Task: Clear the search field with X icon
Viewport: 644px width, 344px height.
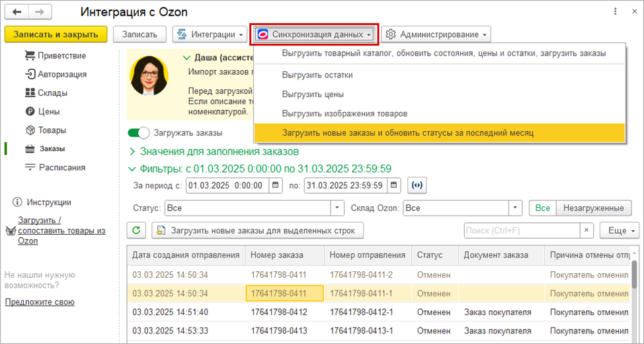Action: point(586,230)
